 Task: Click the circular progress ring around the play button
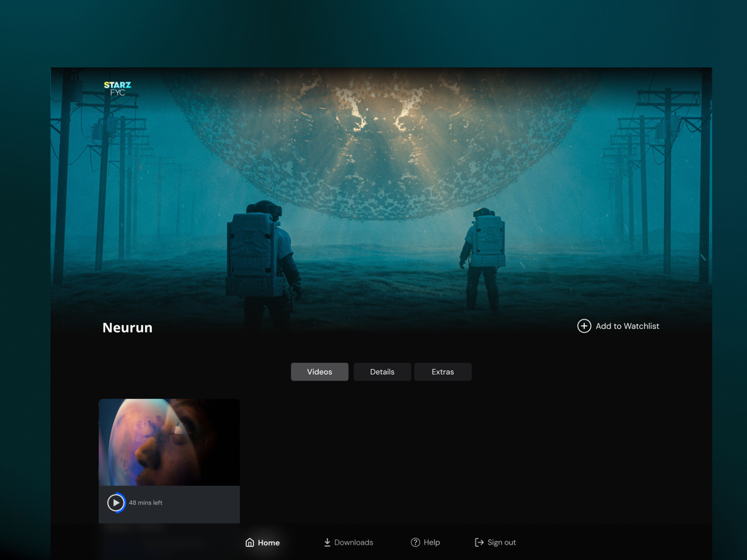tap(117, 502)
